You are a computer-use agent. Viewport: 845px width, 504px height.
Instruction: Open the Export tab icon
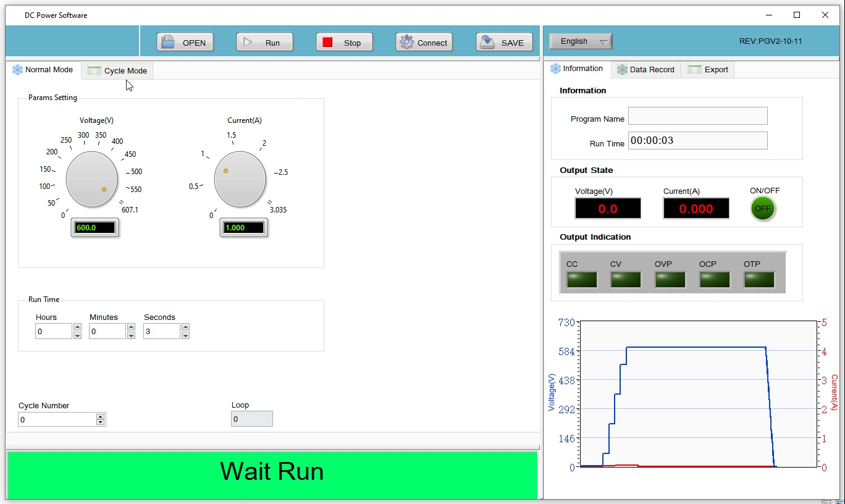tap(695, 70)
